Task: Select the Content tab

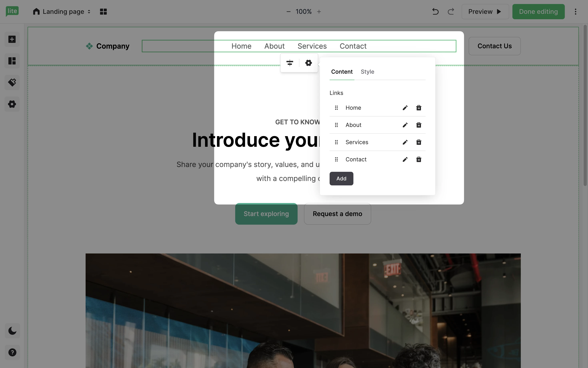Action: [x=342, y=72]
